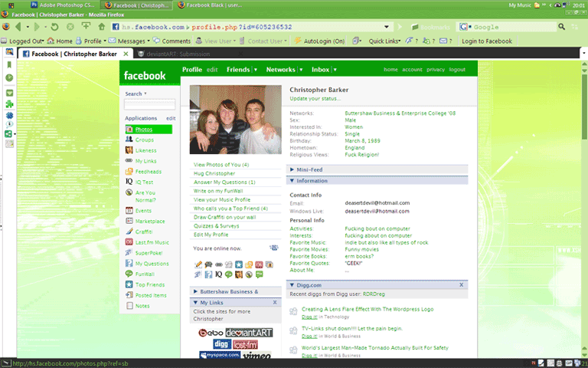Open the Top Friends star icon

coord(129,284)
